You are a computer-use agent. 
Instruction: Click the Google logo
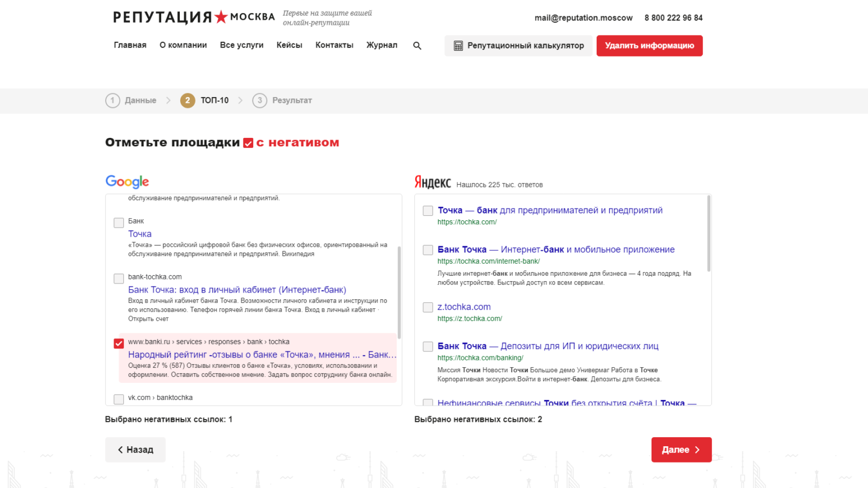tap(127, 181)
